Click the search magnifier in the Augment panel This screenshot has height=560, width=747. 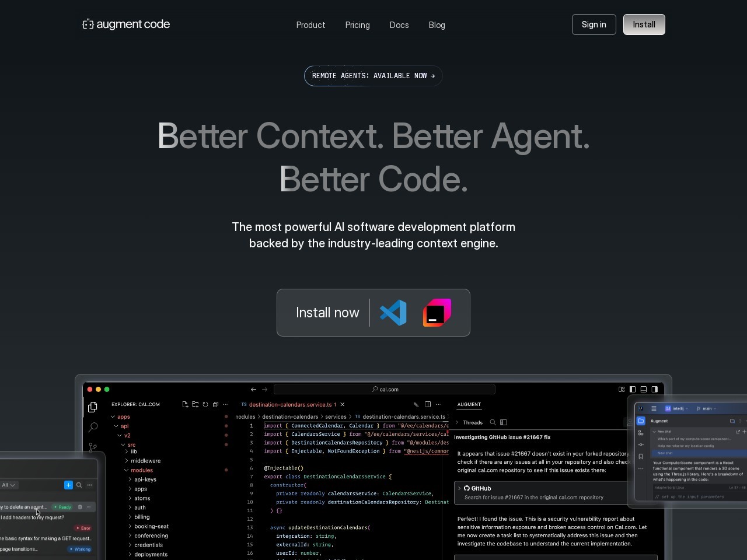pos(493,422)
